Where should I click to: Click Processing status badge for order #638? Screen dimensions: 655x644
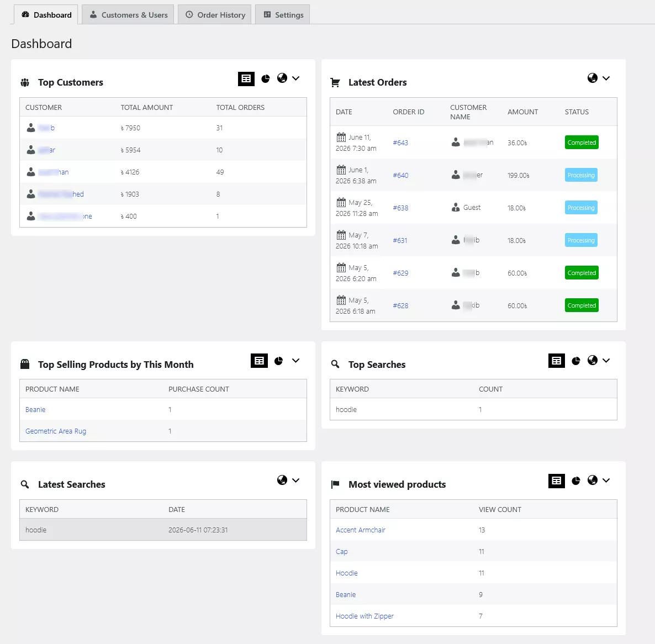pyautogui.click(x=581, y=208)
